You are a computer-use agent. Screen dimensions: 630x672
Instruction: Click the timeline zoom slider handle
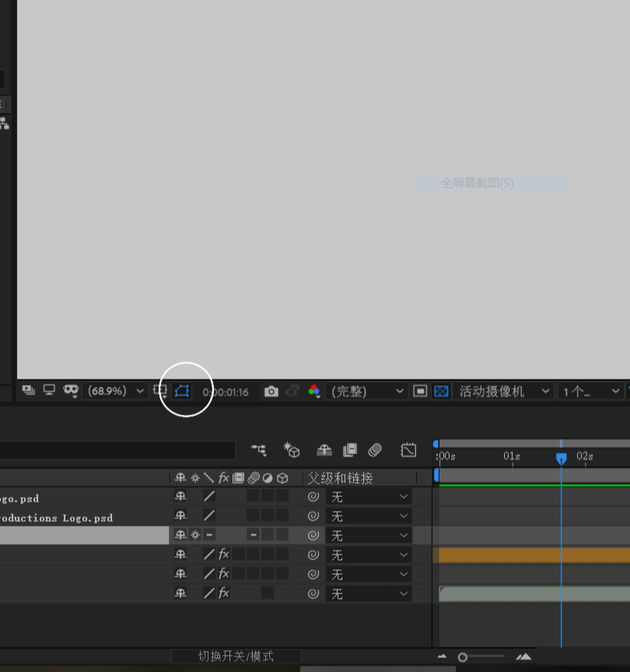[463, 657]
